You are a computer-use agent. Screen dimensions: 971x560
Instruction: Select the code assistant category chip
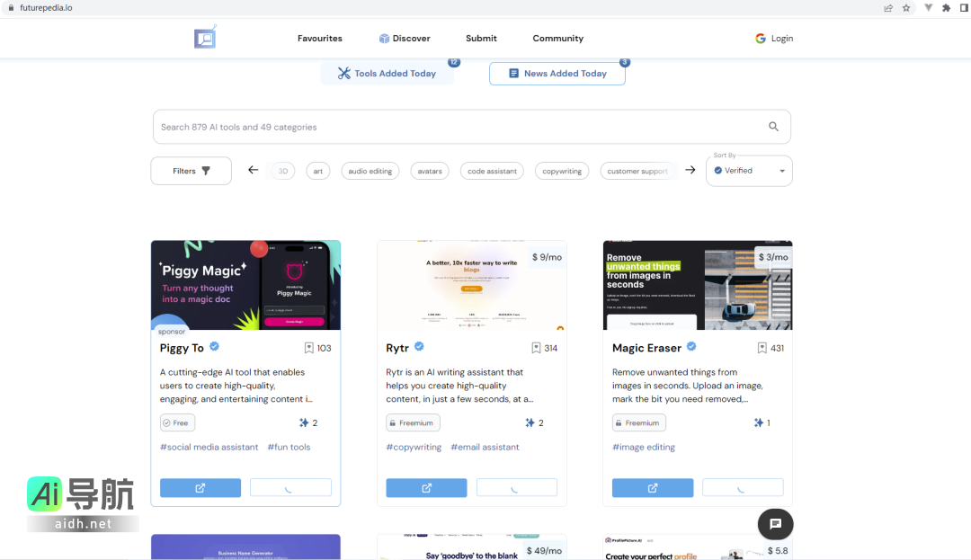coord(493,171)
